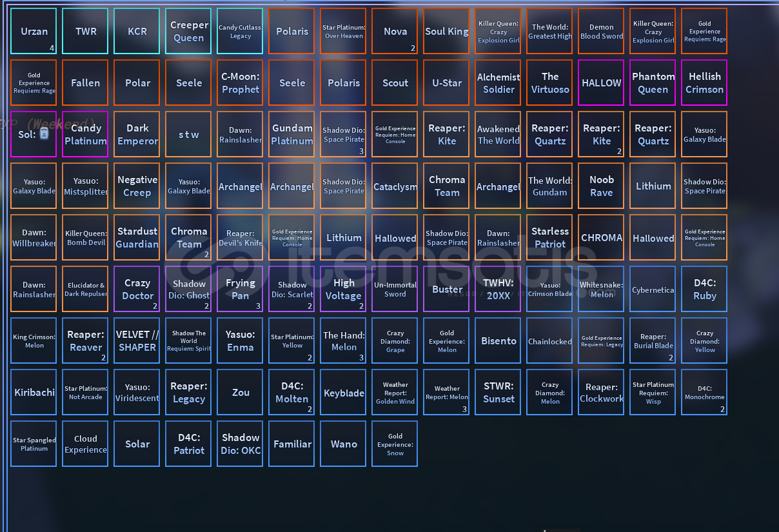Select the Urzan inventory slot

coord(34,31)
